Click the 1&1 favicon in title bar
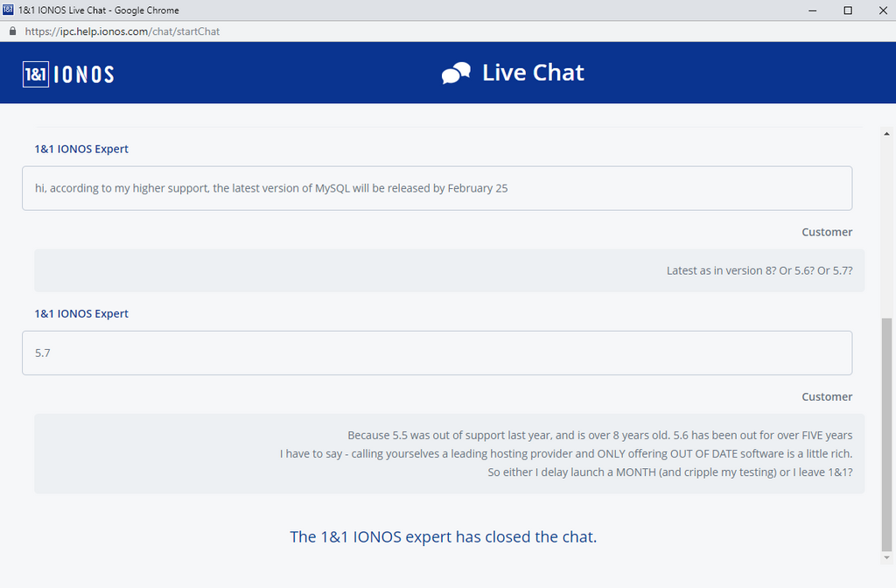 (x=8, y=10)
